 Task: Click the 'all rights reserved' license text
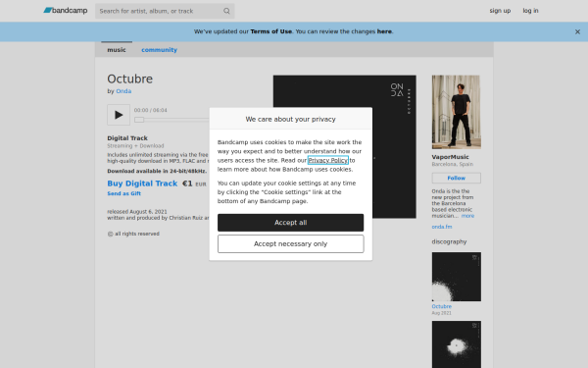pyautogui.click(x=137, y=234)
